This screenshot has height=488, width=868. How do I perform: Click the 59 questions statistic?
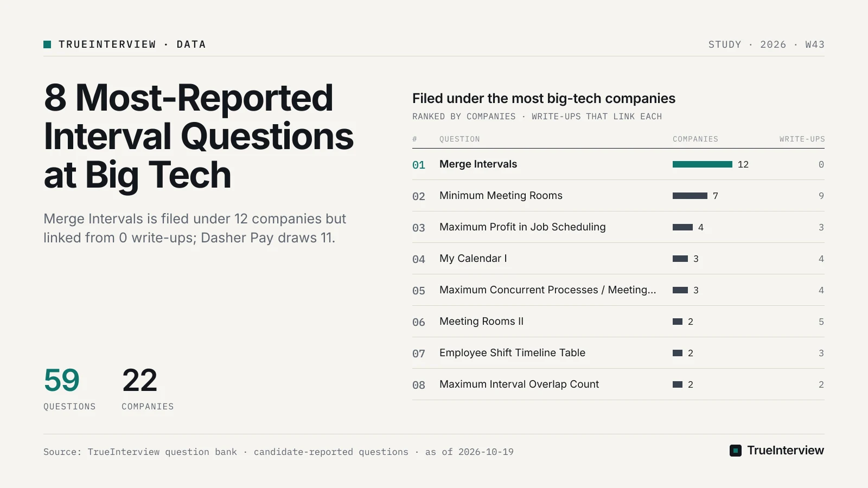[x=69, y=388]
